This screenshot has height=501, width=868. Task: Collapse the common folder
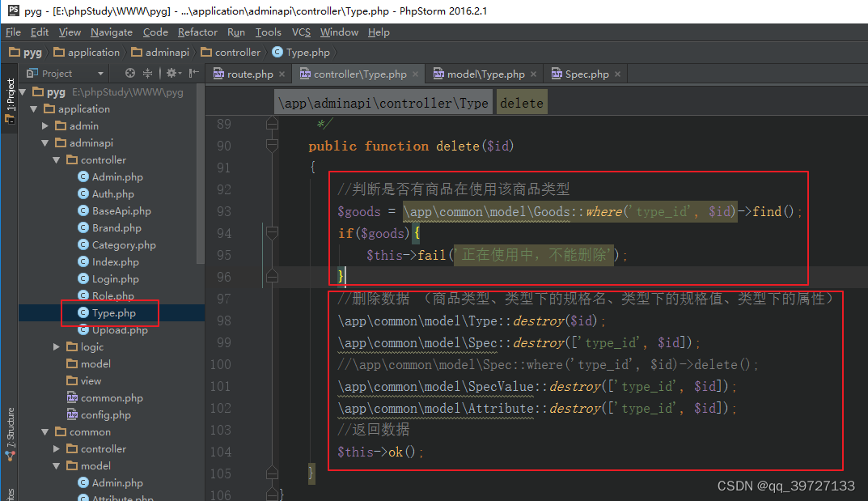45,432
